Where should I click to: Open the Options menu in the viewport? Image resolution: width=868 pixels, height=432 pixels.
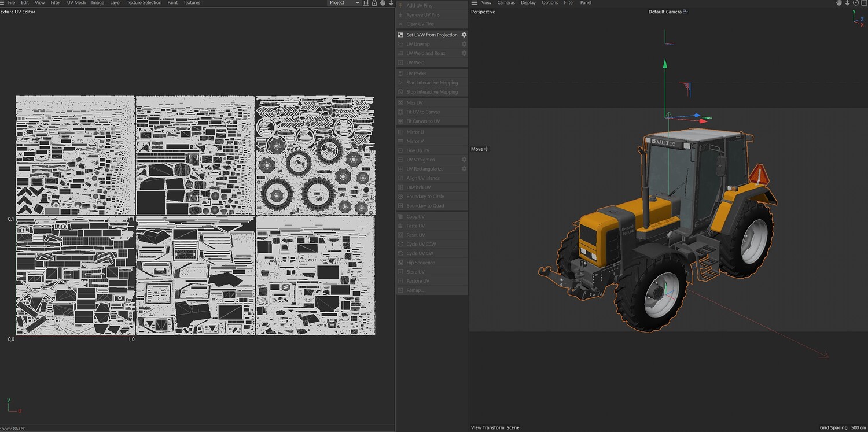[x=550, y=3]
